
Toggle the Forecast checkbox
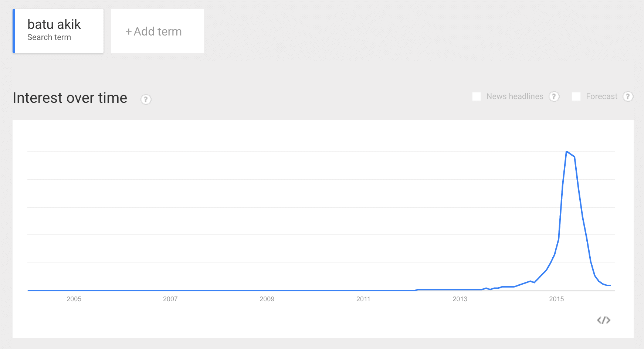click(x=576, y=96)
